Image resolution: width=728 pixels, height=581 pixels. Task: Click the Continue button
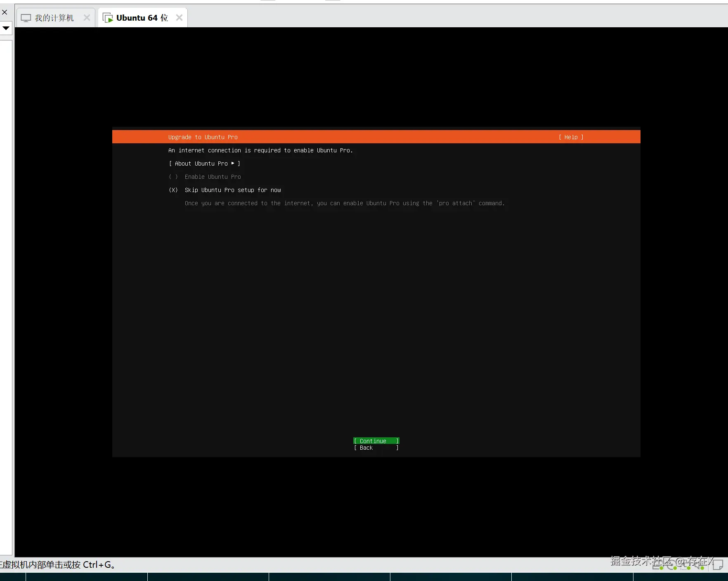click(x=376, y=441)
